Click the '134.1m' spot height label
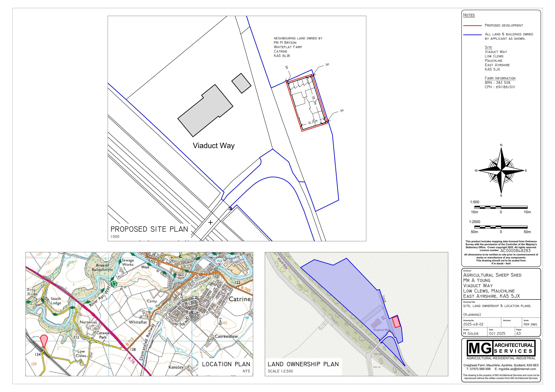This screenshot has width=555, height=392. point(376,367)
